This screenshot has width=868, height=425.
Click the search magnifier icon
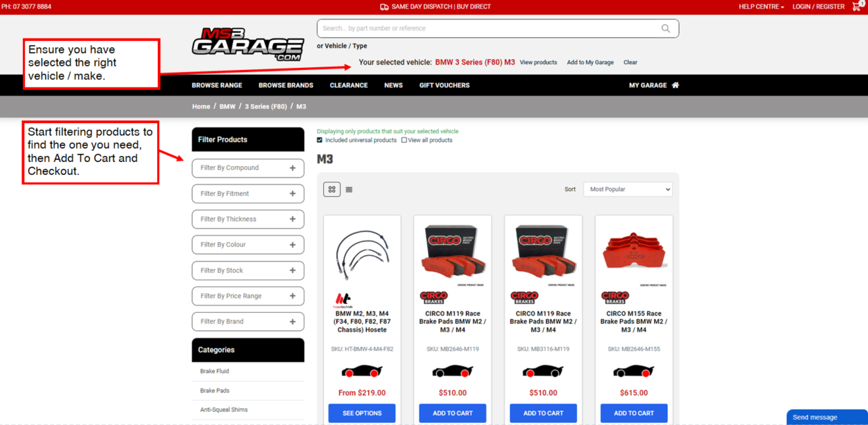(x=665, y=28)
